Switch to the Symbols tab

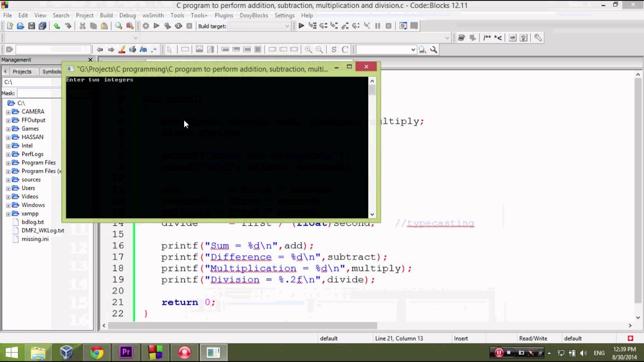click(51, 71)
